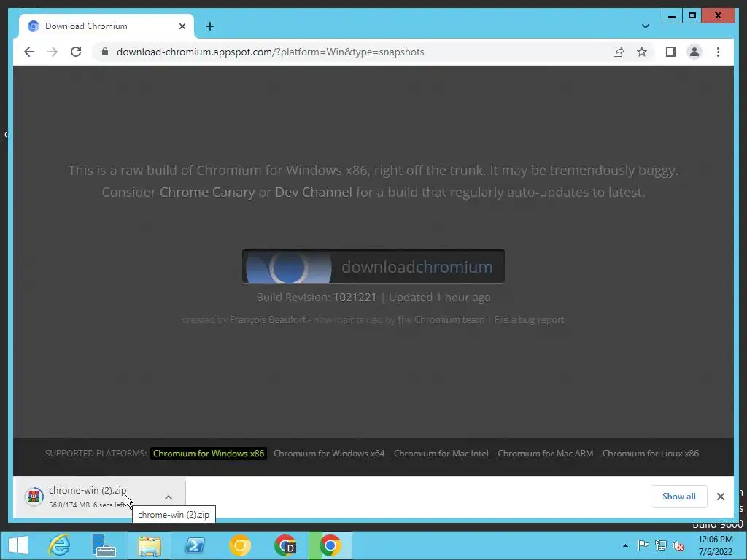The width and height of the screenshot is (747, 560).
Task: Open Server Manager from taskbar
Action: click(104, 545)
